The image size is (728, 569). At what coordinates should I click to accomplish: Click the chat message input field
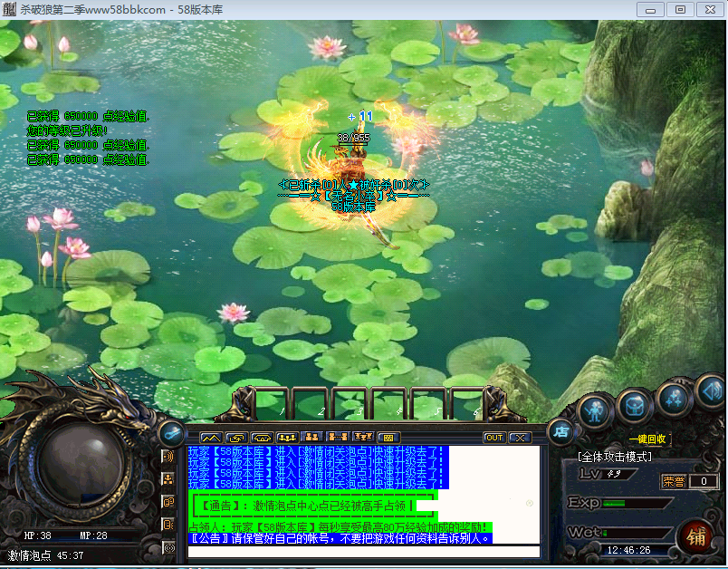pyautogui.click(x=363, y=552)
